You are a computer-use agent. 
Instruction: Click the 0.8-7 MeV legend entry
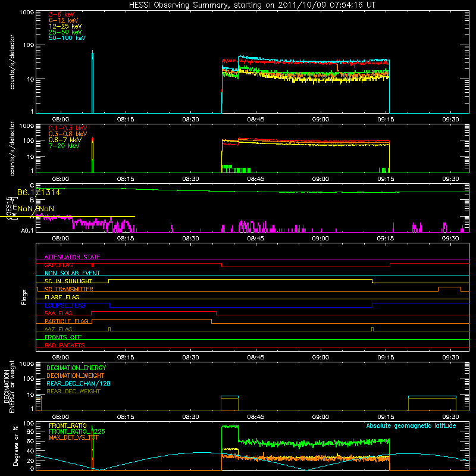[65, 140]
